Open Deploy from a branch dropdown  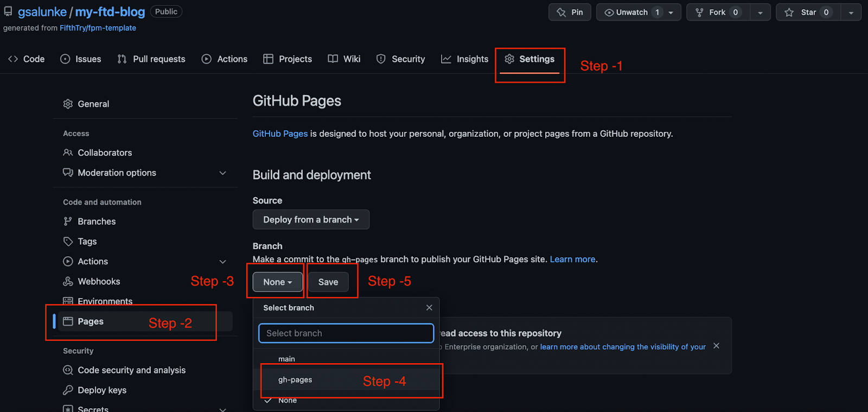tap(311, 220)
